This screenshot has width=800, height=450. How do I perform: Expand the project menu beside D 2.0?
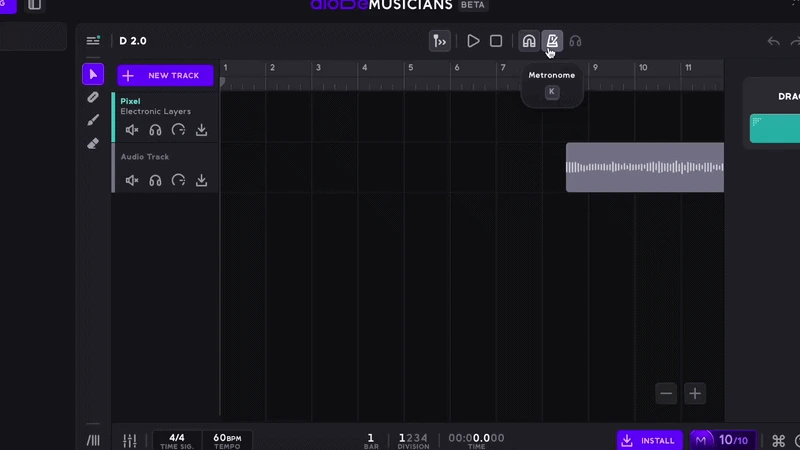coord(93,41)
